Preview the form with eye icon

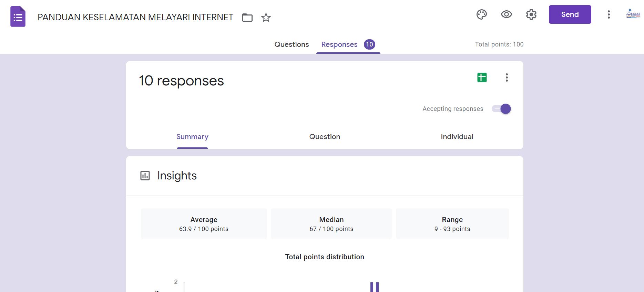point(506,14)
